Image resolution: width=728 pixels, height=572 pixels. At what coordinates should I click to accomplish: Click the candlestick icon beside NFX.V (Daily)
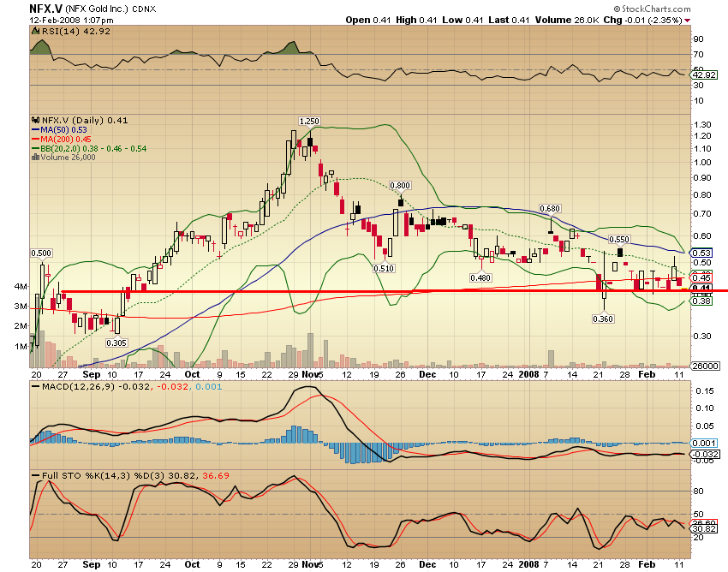click(x=34, y=120)
